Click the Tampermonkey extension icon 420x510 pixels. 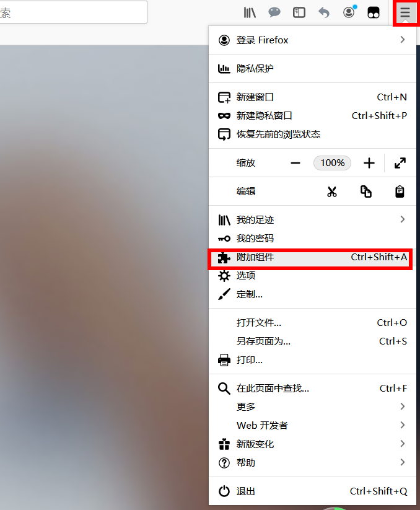click(374, 12)
